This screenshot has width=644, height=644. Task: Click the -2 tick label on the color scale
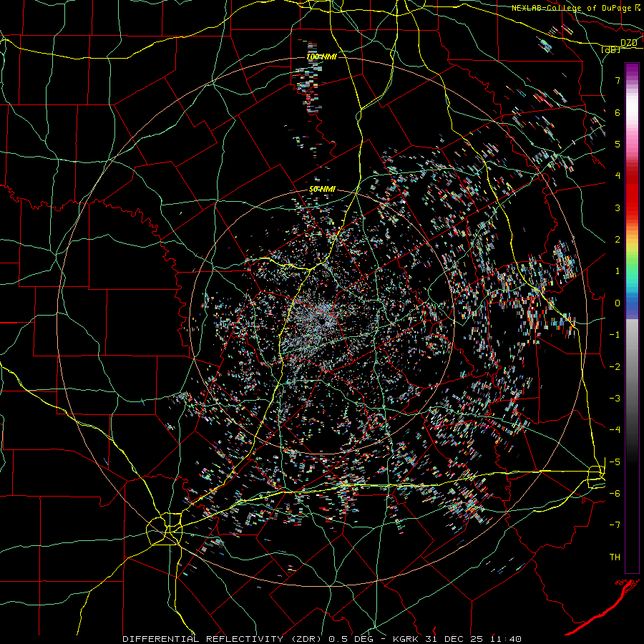click(x=615, y=367)
